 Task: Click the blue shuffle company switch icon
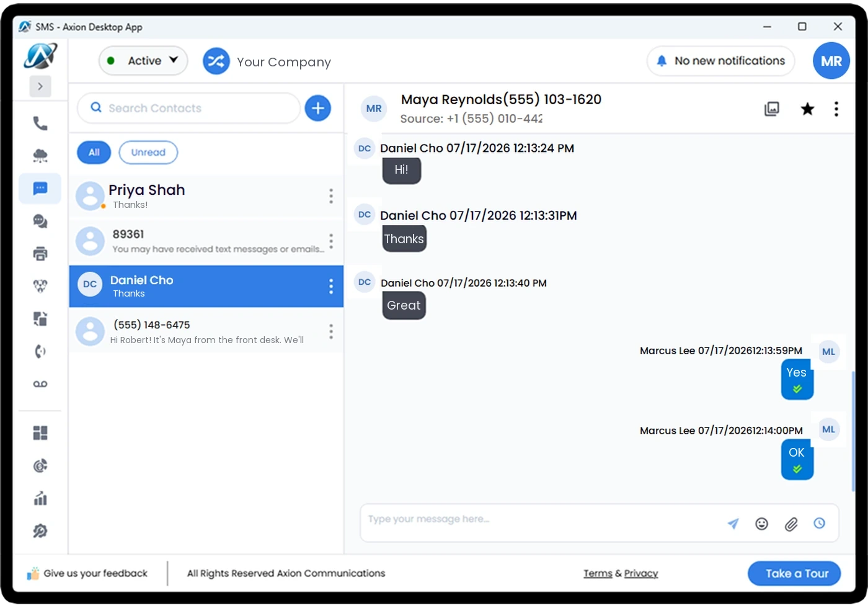click(x=216, y=61)
